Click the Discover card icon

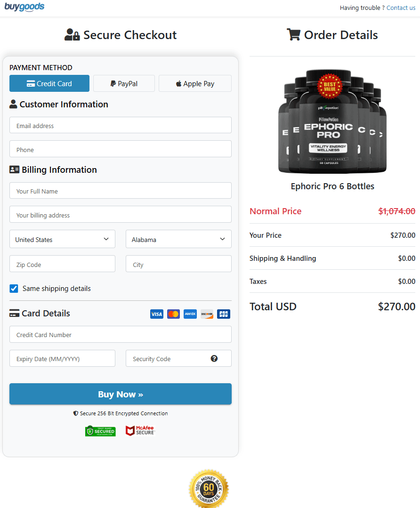(207, 314)
